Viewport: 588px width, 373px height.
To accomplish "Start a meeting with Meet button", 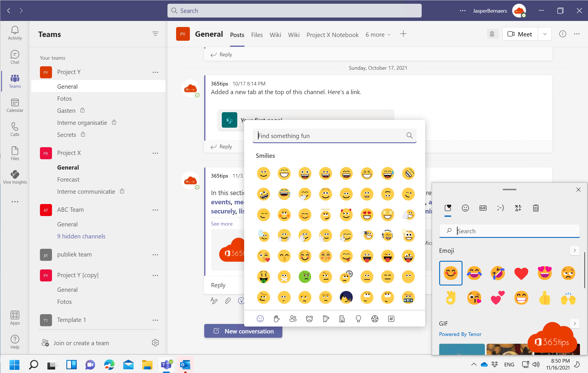I will (520, 34).
